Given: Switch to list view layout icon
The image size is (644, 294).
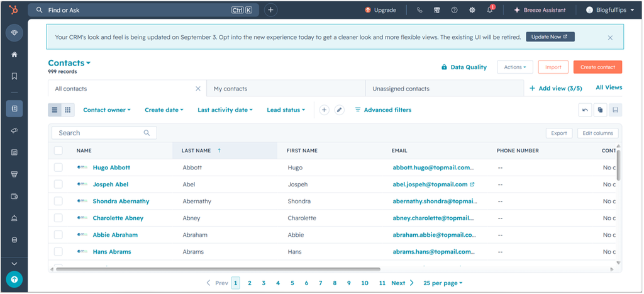Looking at the screenshot, I should pos(55,110).
